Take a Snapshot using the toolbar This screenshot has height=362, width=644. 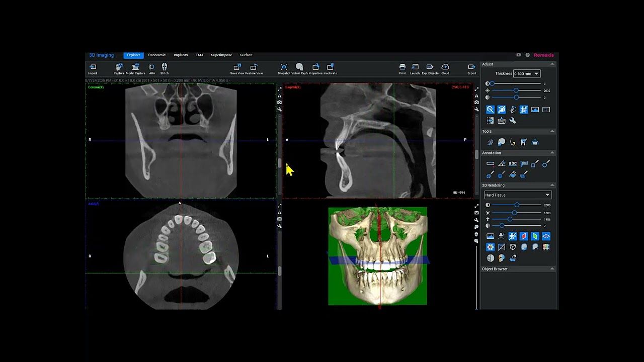[x=284, y=67]
